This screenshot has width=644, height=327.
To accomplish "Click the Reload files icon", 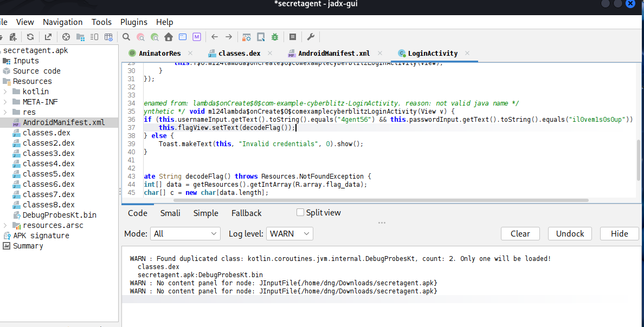I will click(30, 37).
